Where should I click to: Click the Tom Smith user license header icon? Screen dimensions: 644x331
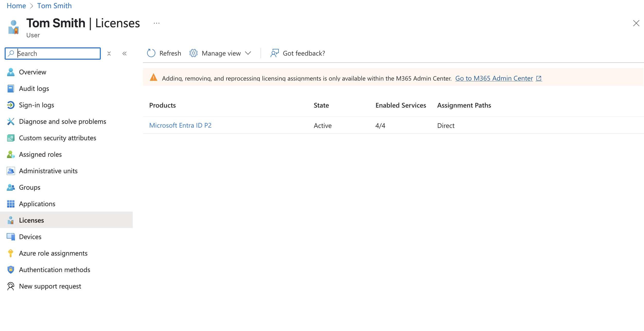pyautogui.click(x=13, y=27)
